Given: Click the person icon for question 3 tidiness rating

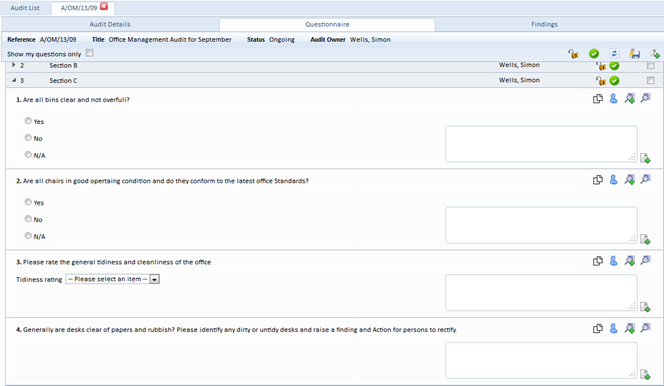Looking at the screenshot, I should [613, 261].
